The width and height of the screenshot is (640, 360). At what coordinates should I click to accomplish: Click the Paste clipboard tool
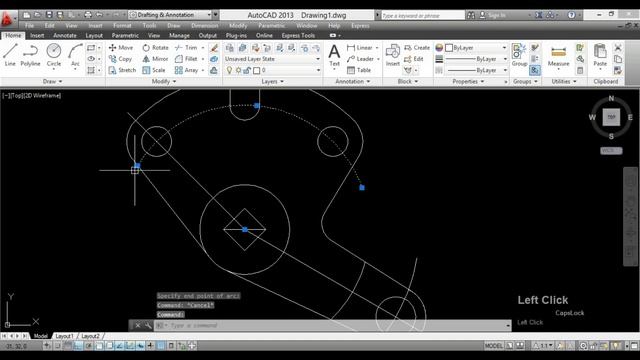click(x=600, y=56)
